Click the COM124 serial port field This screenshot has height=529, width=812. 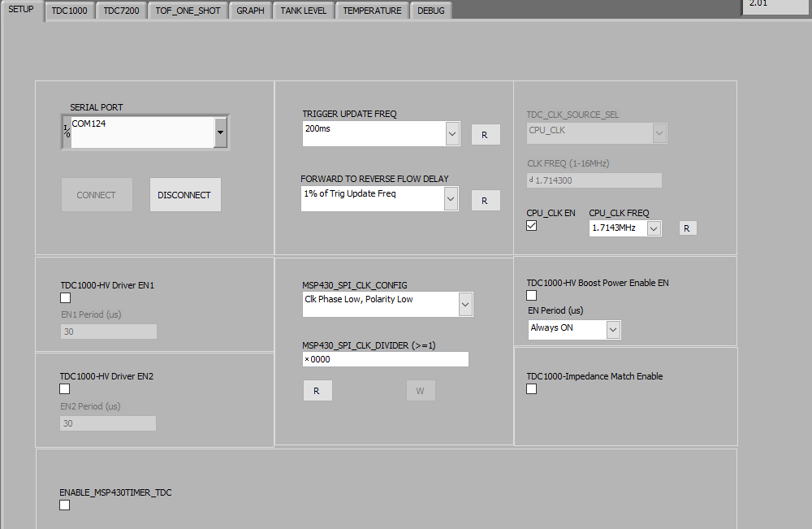click(142, 132)
